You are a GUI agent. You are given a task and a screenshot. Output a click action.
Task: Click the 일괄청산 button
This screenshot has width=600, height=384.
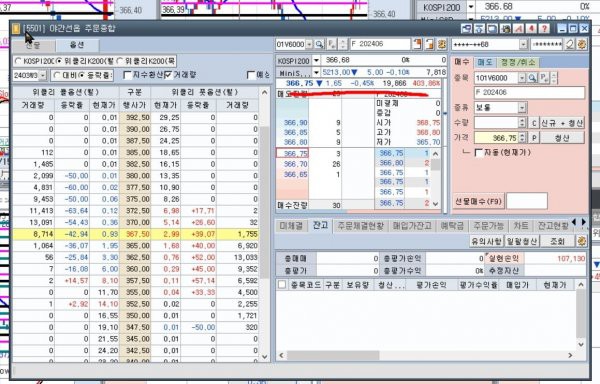click(522, 241)
